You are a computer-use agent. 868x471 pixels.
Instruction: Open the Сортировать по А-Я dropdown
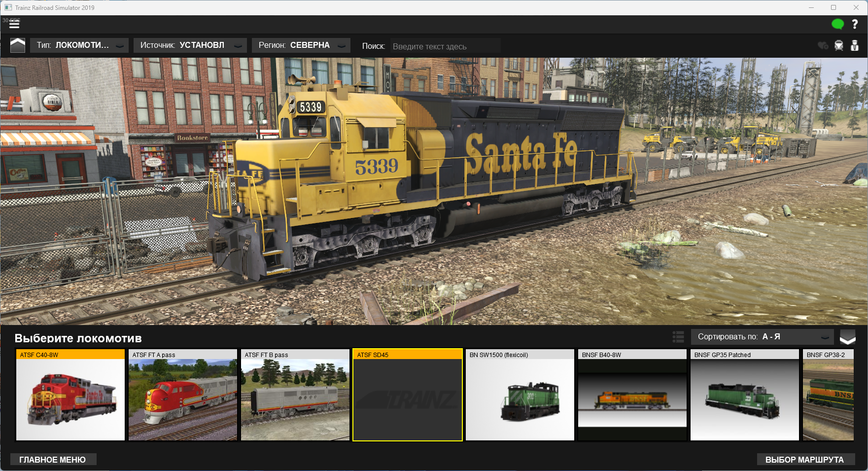762,337
